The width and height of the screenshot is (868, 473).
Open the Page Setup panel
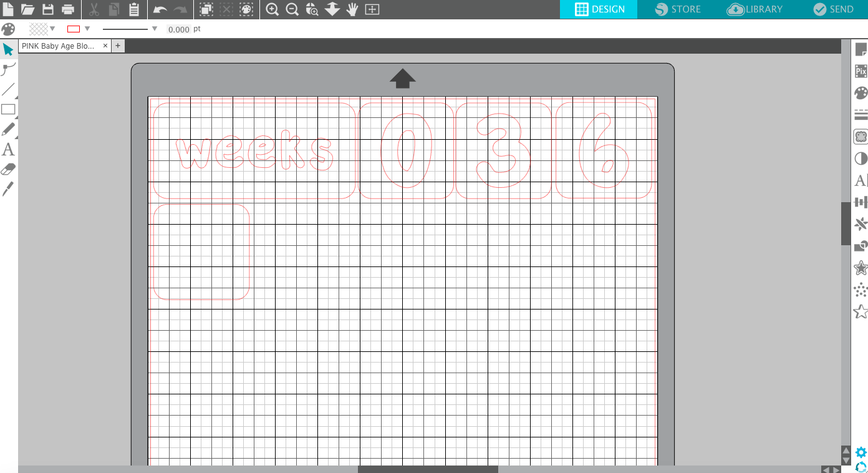click(x=861, y=49)
